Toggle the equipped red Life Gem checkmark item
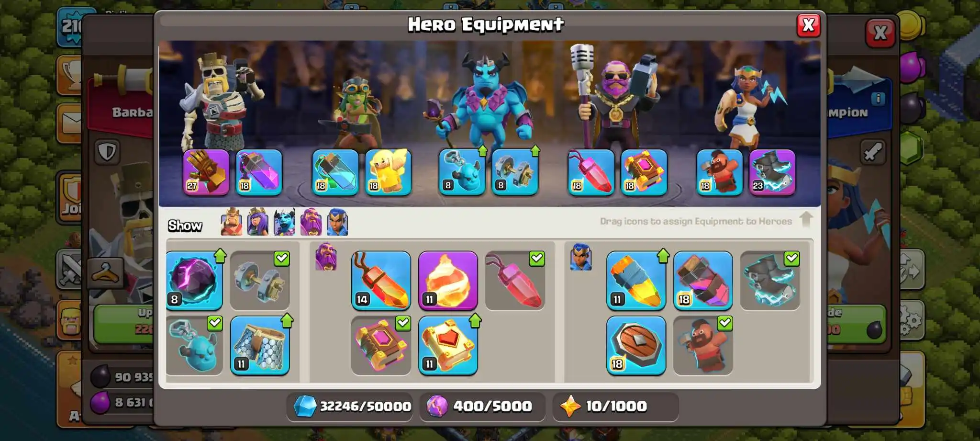This screenshot has width=980, height=441. 515,281
